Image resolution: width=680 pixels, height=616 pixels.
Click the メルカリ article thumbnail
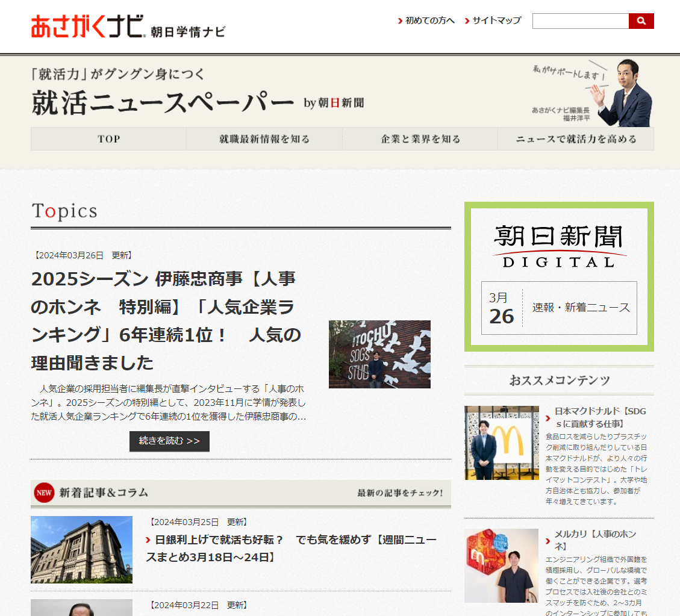click(x=501, y=565)
